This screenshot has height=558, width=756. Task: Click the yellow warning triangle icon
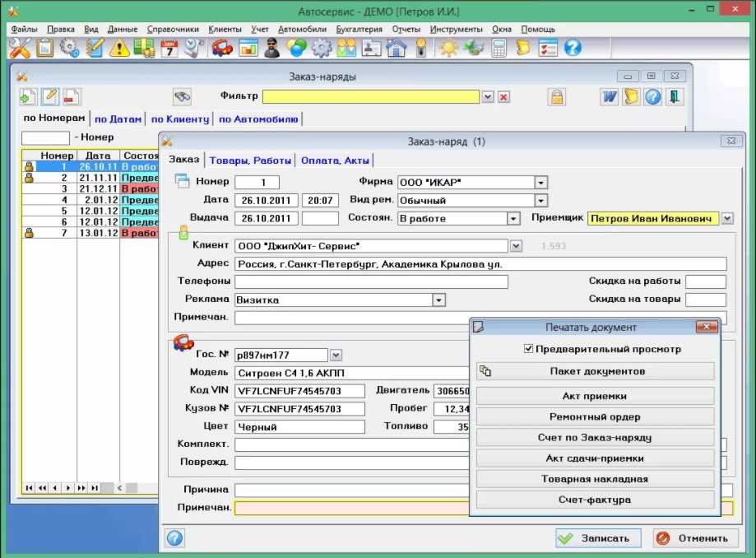click(118, 49)
